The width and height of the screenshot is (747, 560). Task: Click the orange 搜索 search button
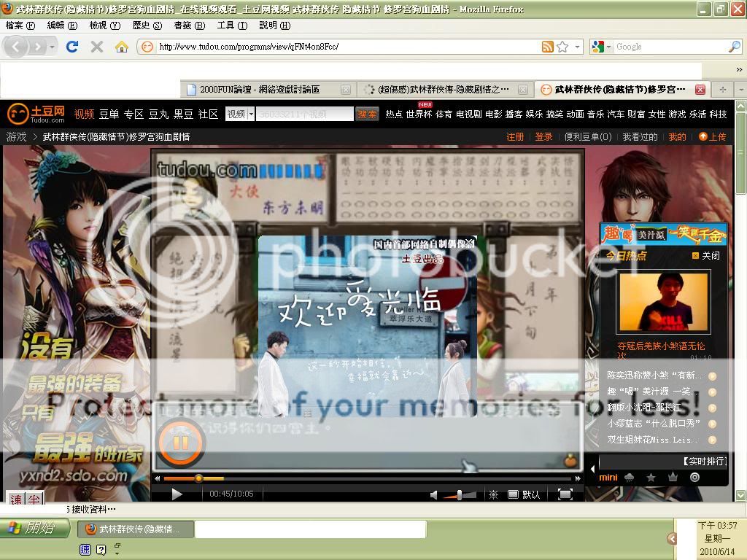pos(367,114)
